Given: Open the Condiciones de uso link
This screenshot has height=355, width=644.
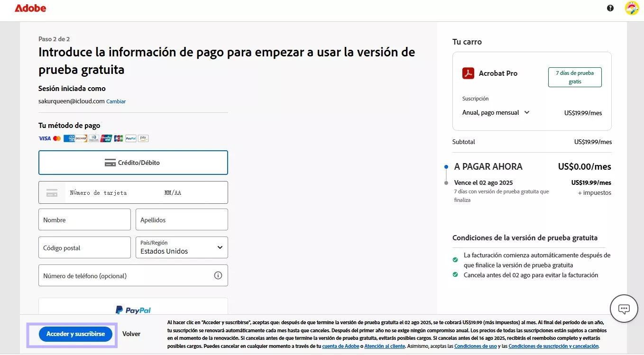Looking at the screenshot, I should (x=476, y=346).
